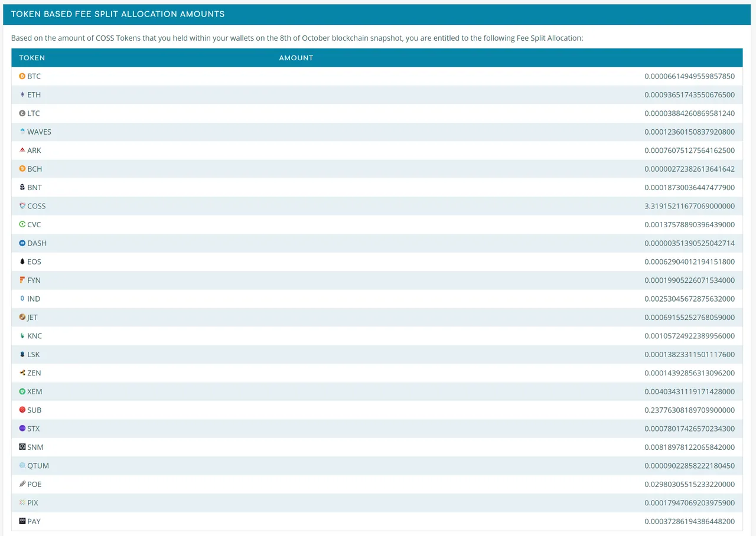Screen dimensions: 756x536
Task: Select the LTC amount 0.00003884260869581240
Action: pyautogui.click(x=689, y=113)
